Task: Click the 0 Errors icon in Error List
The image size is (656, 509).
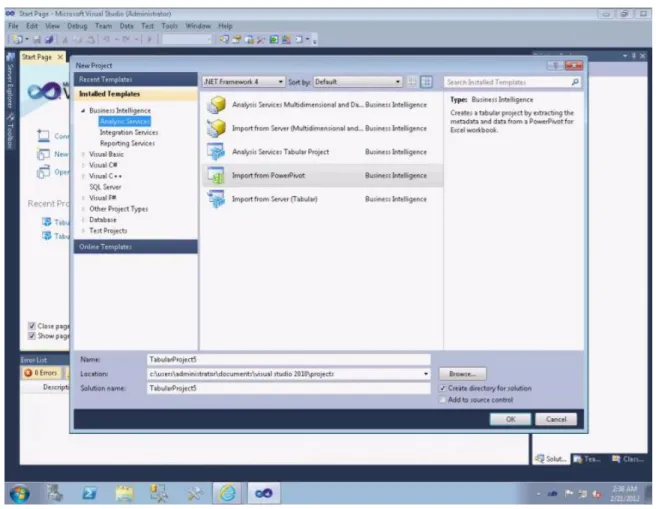Action: [x=28, y=373]
